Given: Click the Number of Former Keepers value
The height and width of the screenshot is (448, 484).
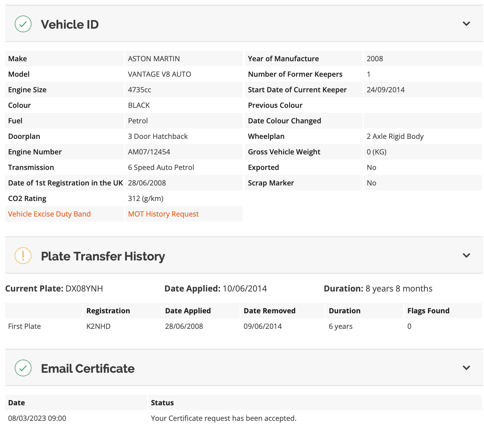Looking at the screenshot, I should pos(369,74).
